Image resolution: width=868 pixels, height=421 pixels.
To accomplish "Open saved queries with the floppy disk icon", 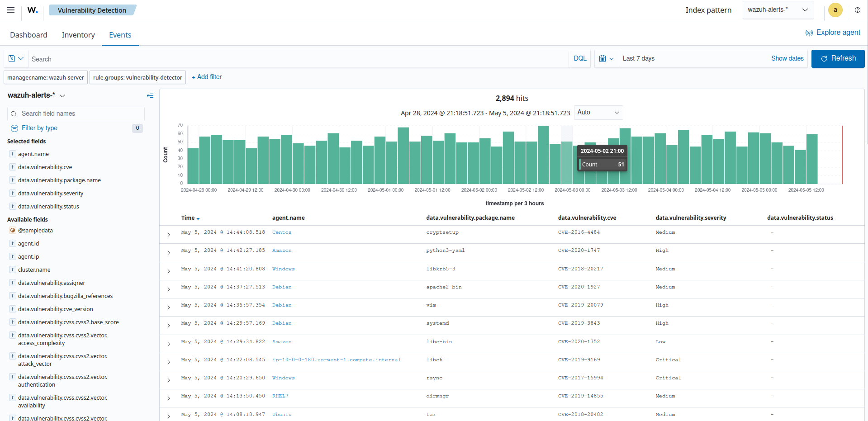I will pos(15,58).
